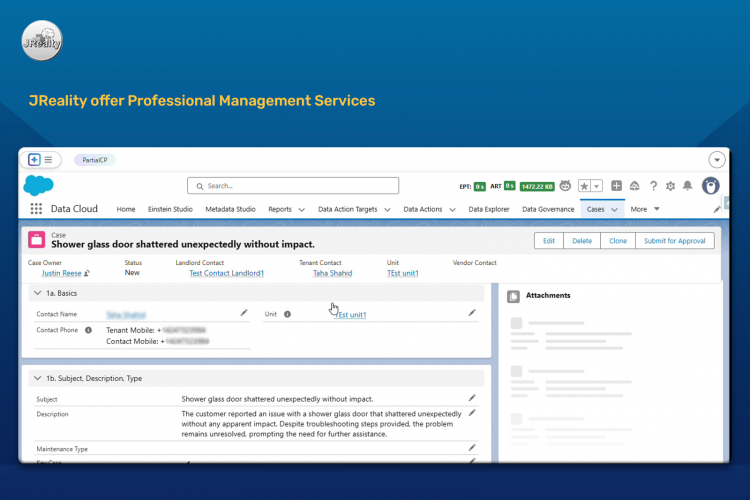Click the Data Cloud app name
This screenshot has width=750, height=500.
pos(74,209)
